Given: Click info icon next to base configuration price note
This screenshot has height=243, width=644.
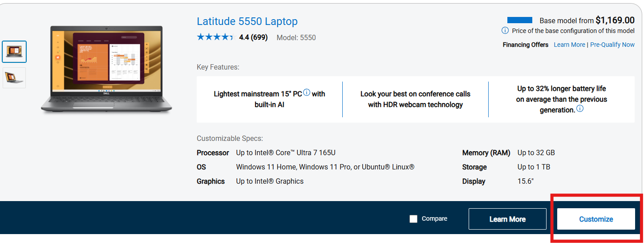Looking at the screenshot, I should [505, 31].
